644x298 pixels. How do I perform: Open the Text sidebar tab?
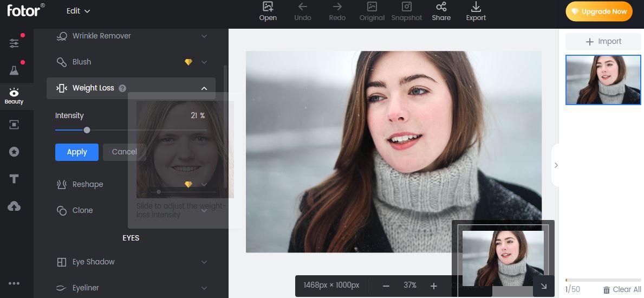click(14, 179)
